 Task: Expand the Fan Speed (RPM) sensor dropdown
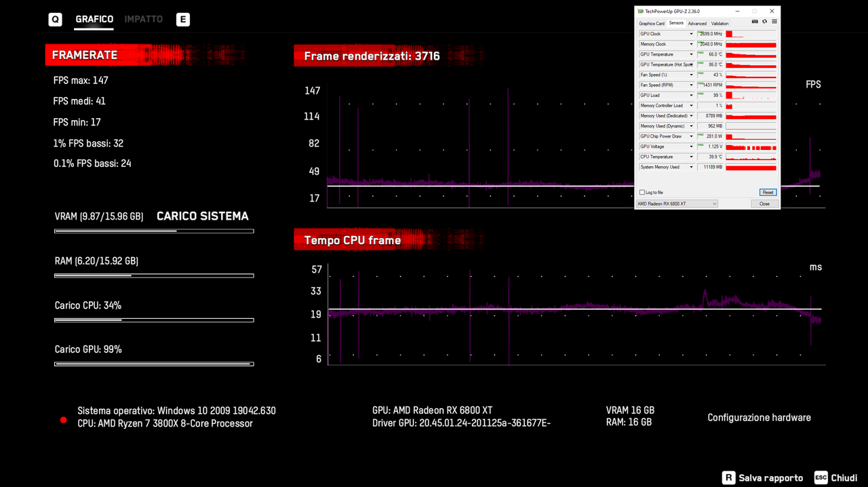point(691,85)
